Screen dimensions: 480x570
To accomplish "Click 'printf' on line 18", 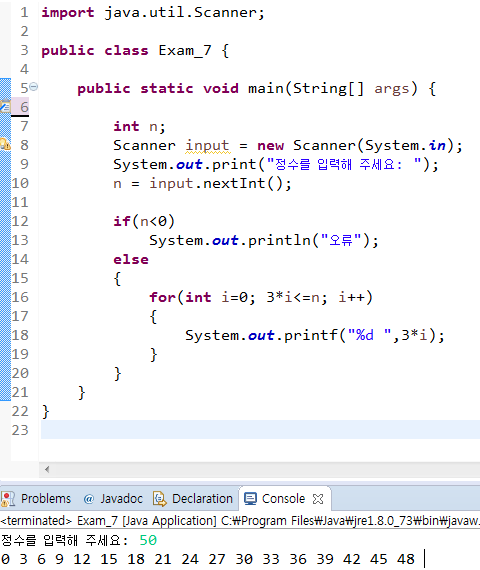I will [311, 335].
